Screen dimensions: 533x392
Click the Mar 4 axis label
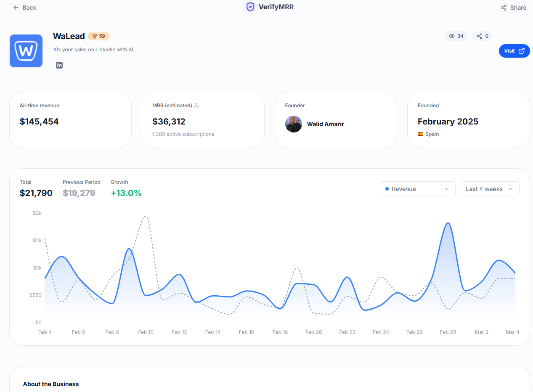point(512,332)
